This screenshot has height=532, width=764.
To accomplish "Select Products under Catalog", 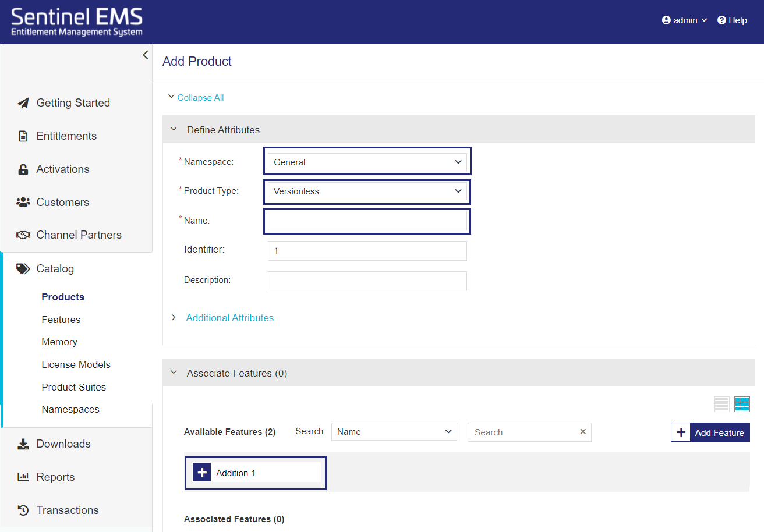I will pos(62,297).
